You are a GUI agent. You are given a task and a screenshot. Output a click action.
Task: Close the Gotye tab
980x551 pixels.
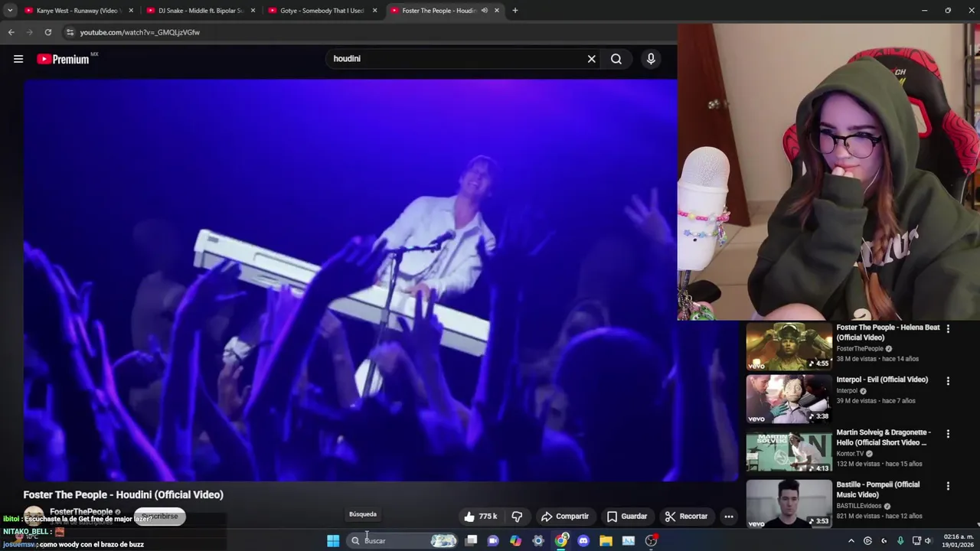coord(374,11)
